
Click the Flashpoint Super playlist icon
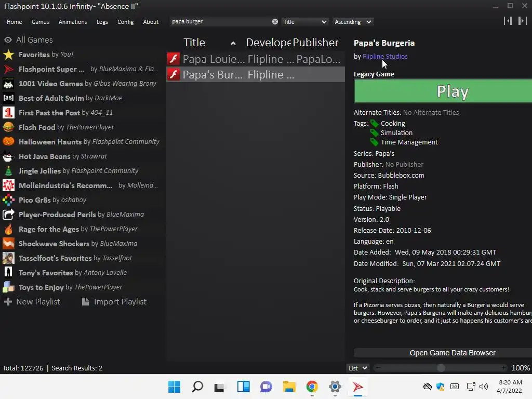pos(8,69)
